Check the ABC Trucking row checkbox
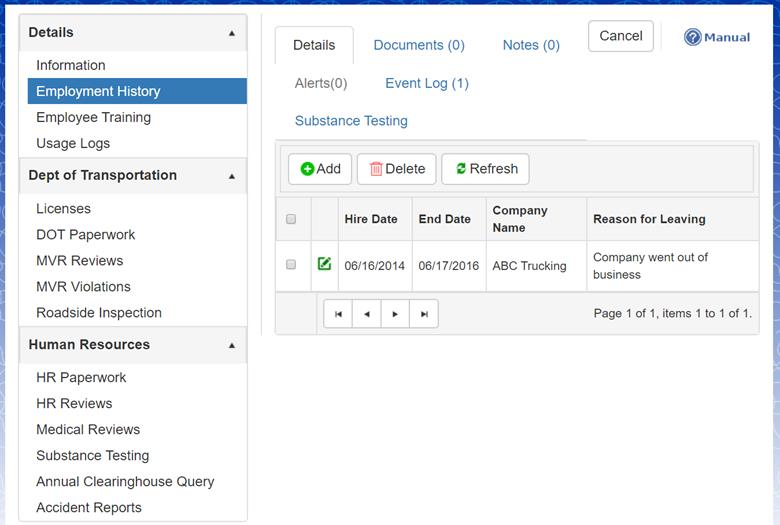Image resolution: width=780 pixels, height=525 pixels. click(x=291, y=265)
